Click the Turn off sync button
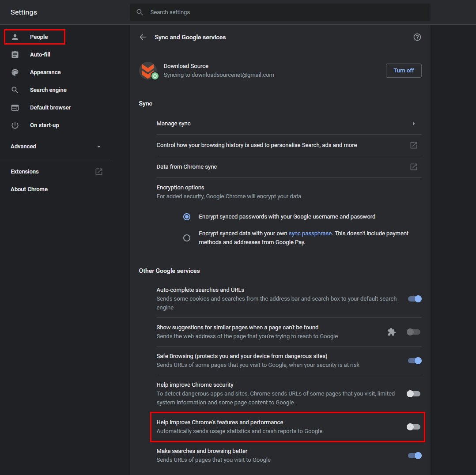The height and width of the screenshot is (475, 476). click(404, 71)
